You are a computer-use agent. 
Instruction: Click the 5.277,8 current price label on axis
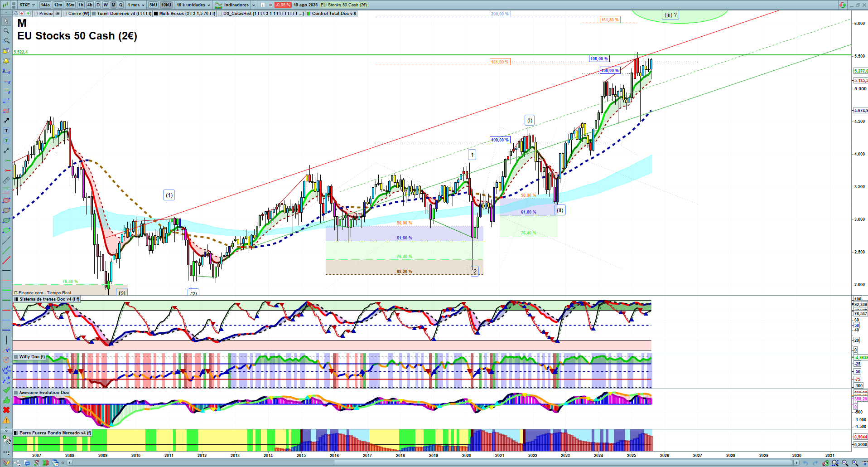tap(861, 71)
